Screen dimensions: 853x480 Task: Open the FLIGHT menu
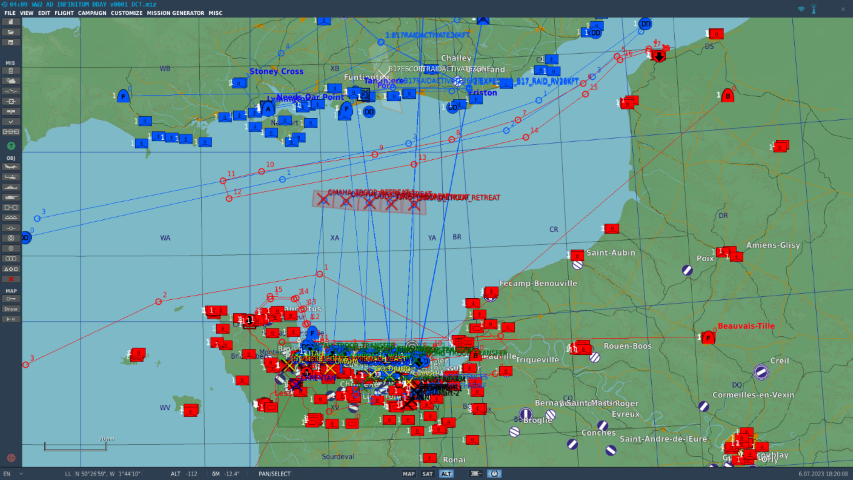pyautogui.click(x=64, y=13)
